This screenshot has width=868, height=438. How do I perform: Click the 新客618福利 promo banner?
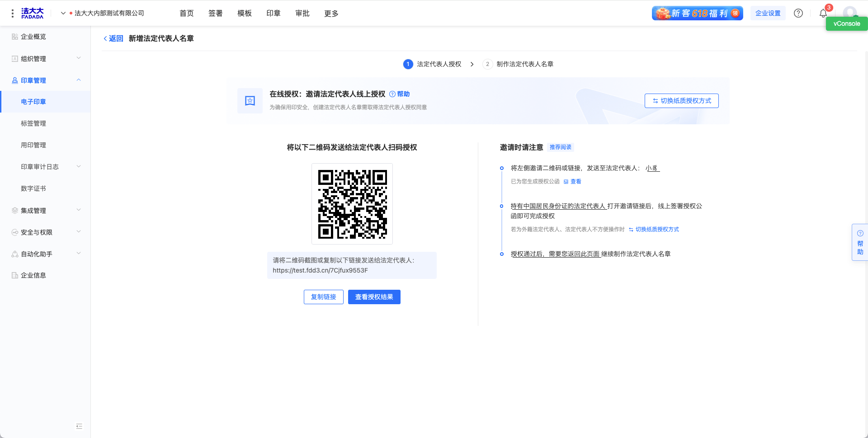[x=697, y=13]
